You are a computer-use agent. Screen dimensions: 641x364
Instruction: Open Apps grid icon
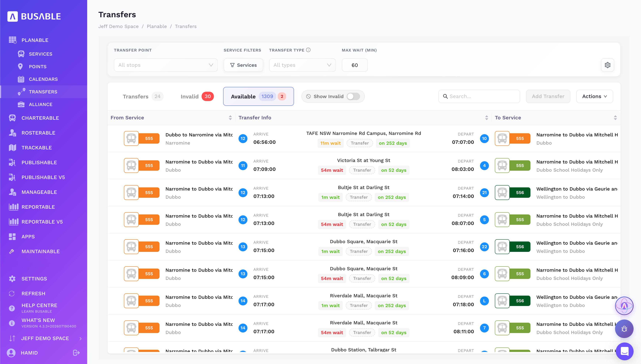12,237
